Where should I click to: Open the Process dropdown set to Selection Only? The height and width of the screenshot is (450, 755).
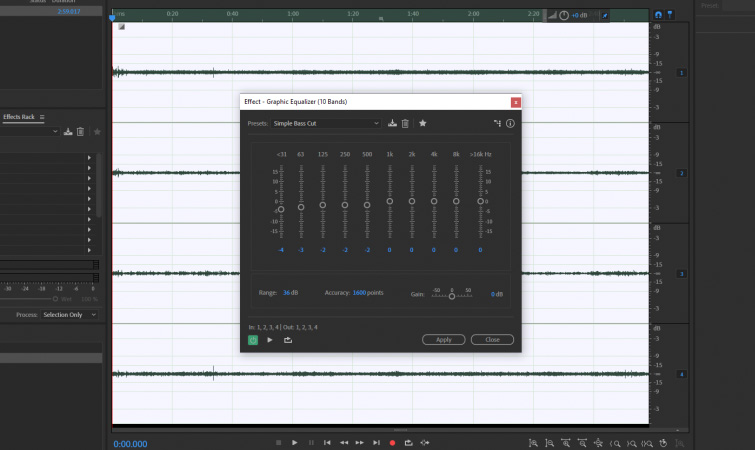tap(69, 315)
